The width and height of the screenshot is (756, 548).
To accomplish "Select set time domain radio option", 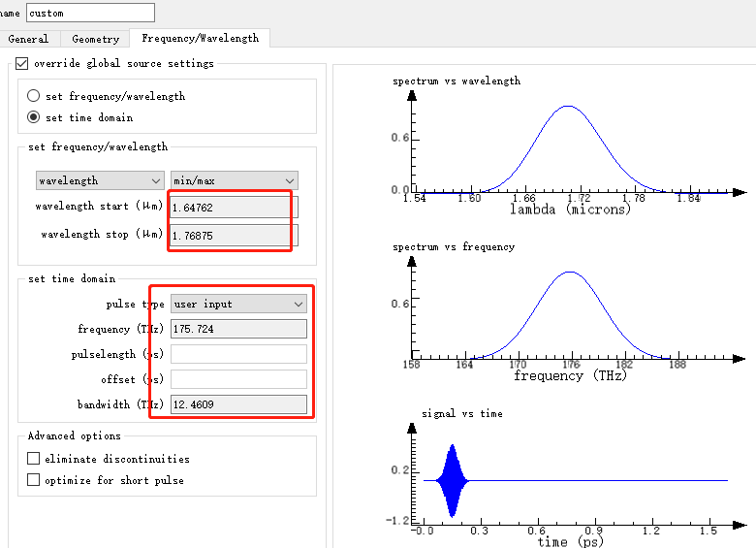I will (x=34, y=117).
